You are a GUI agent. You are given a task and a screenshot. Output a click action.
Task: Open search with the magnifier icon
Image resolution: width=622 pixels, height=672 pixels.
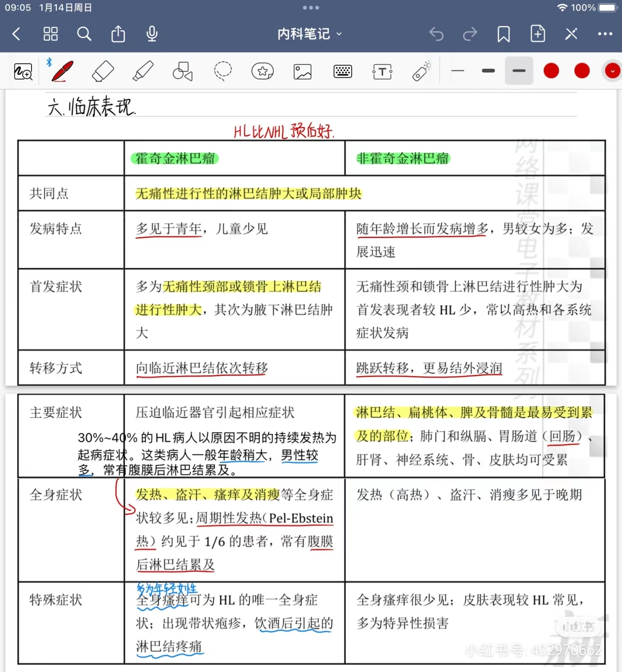coord(84,34)
